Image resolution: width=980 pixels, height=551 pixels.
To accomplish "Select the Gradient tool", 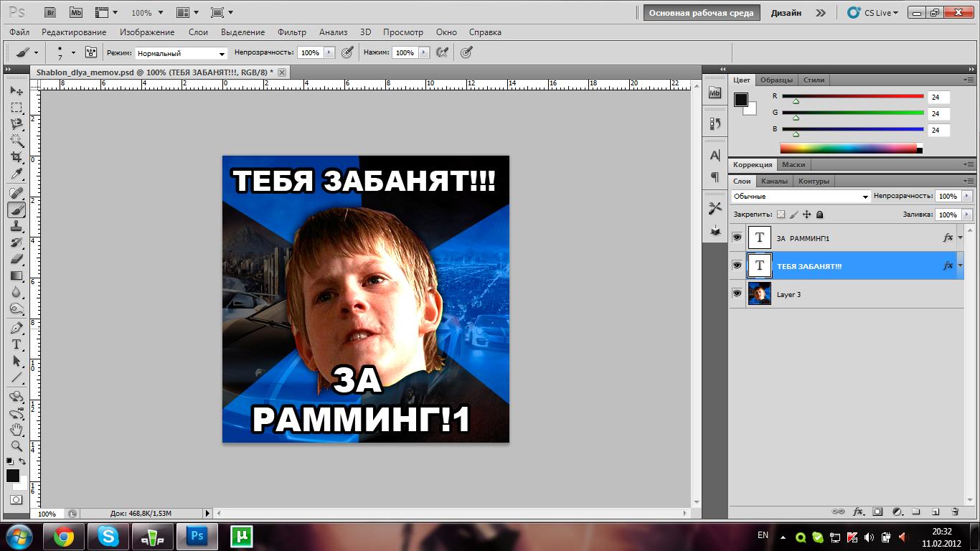I will click(17, 276).
